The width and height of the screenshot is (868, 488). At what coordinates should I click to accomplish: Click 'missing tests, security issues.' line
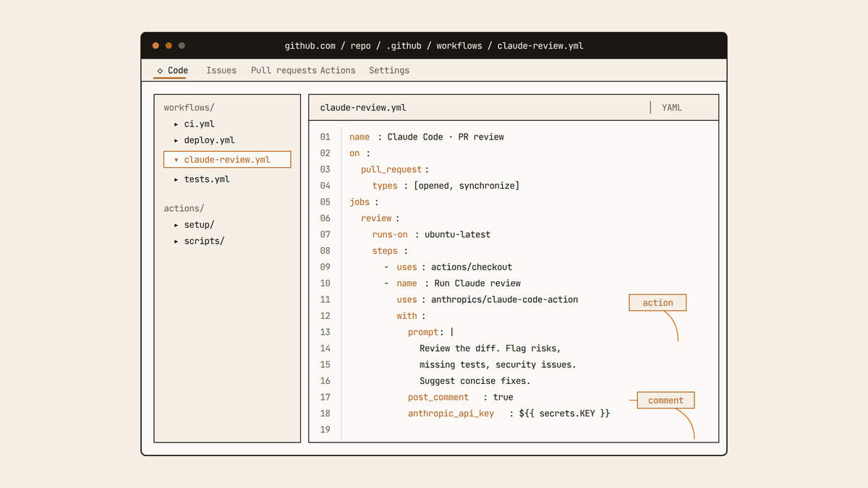(x=498, y=364)
